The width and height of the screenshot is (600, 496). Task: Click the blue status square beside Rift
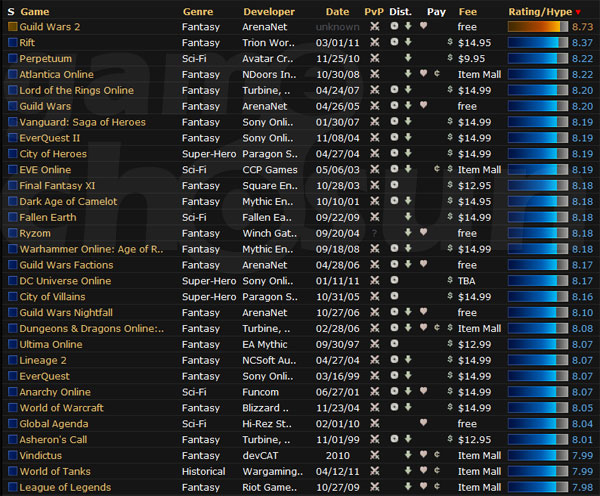[12, 43]
